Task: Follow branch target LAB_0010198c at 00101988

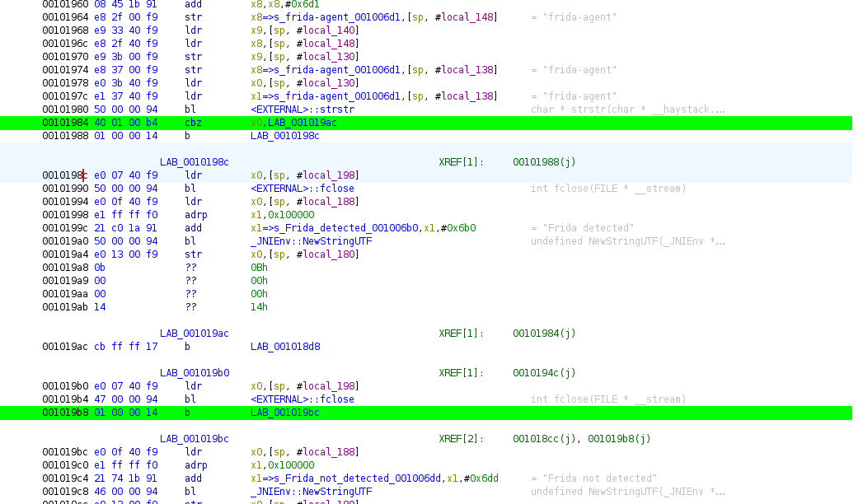Action: [x=284, y=136]
